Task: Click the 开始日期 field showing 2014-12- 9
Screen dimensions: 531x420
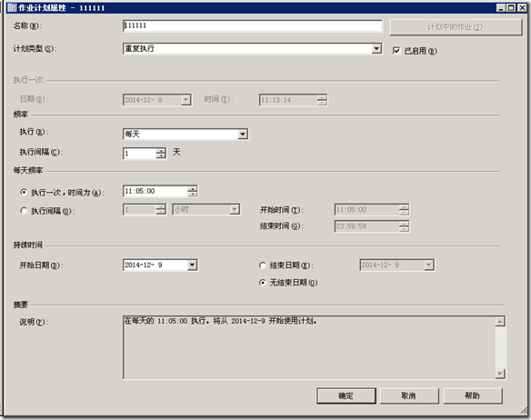Action: click(160, 265)
